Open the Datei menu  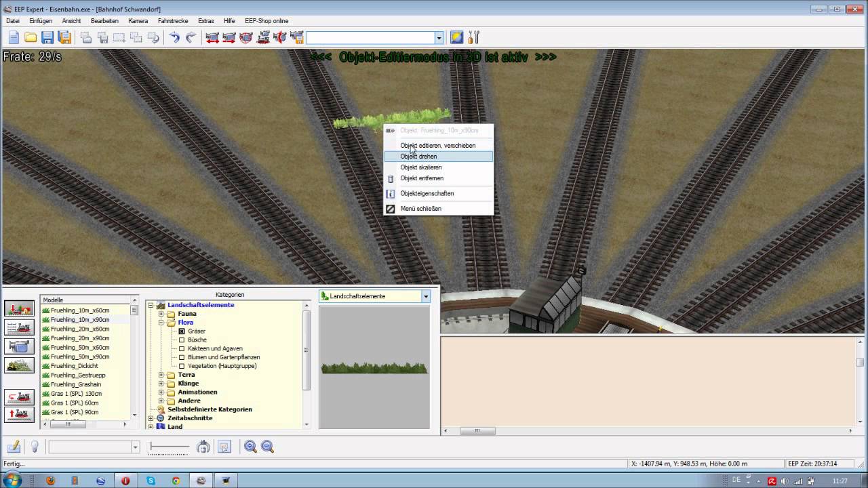click(x=12, y=21)
